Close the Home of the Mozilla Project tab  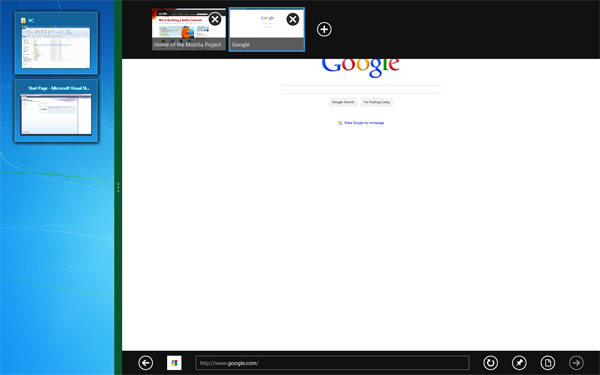pos(215,19)
